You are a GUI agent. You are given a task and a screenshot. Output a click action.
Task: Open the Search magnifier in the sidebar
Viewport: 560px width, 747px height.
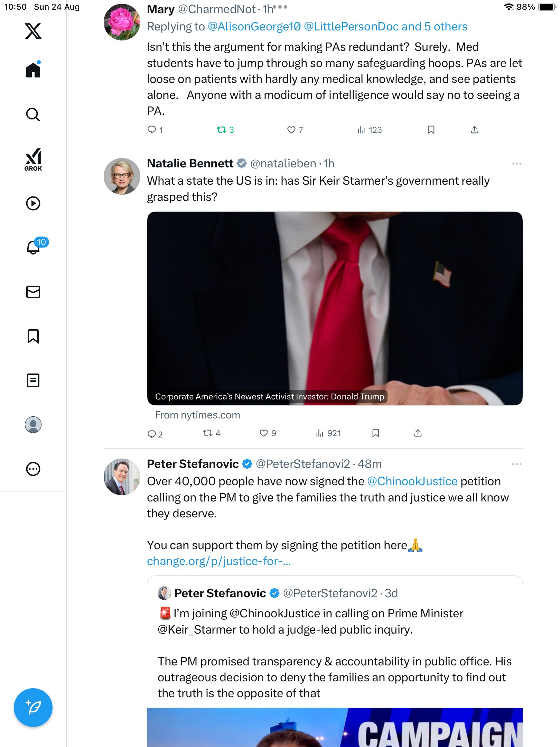[x=33, y=114]
